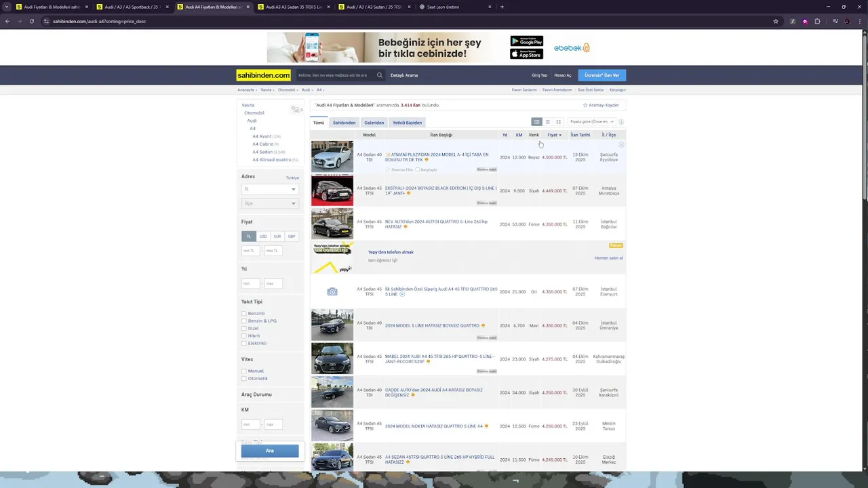Go back in browser history
The image size is (868, 488).
pyautogui.click(x=7, y=21)
